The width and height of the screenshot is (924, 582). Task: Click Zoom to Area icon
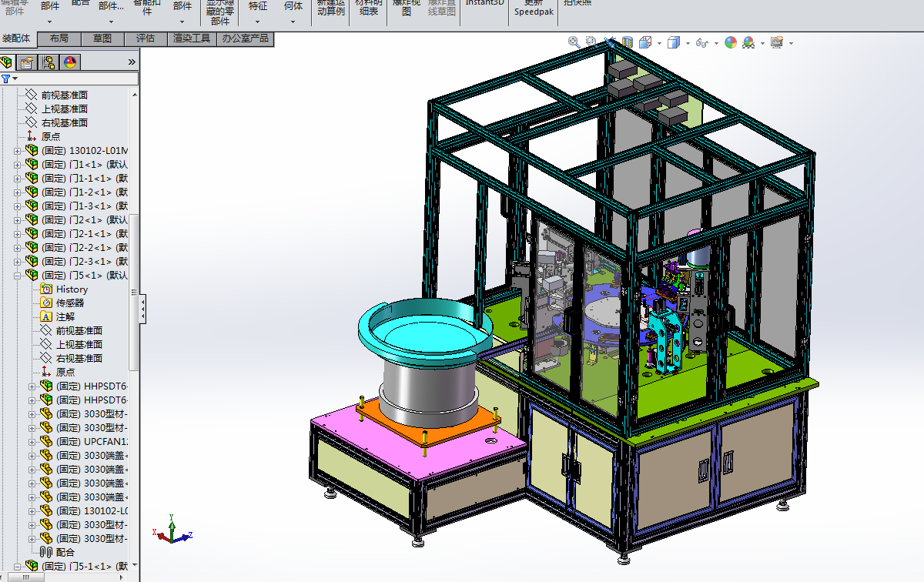click(x=591, y=42)
